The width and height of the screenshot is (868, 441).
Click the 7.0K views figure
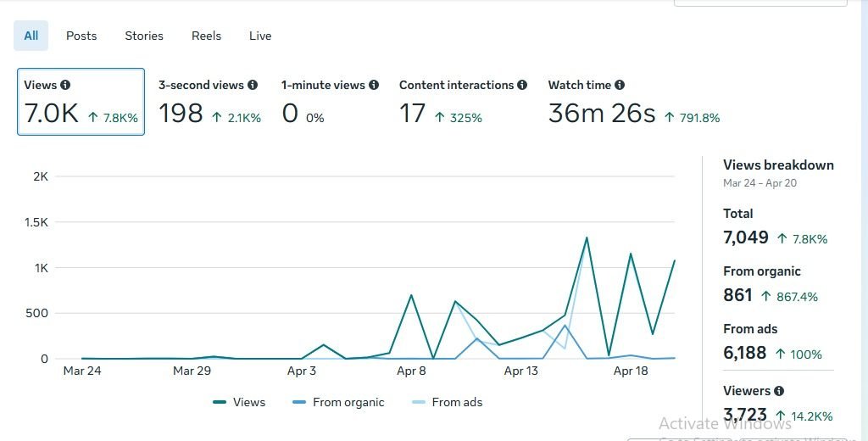tap(52, 114)
